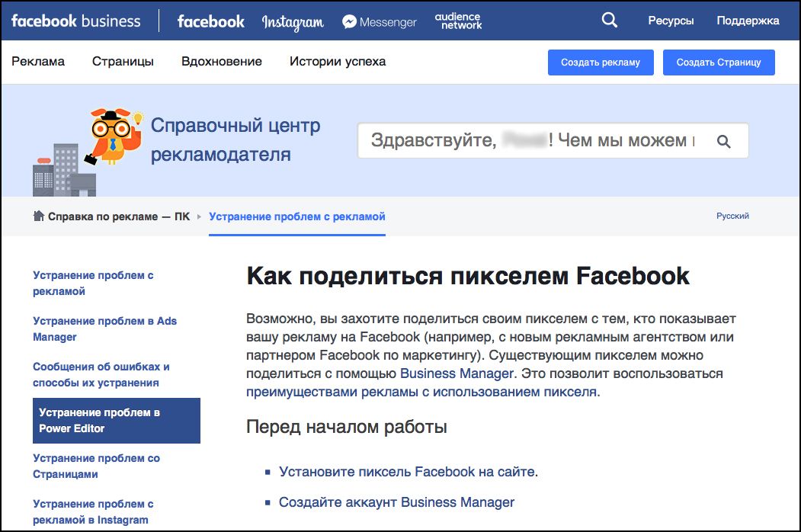Screen dimensions: 801x532
Task: Follow the Business Manager inline link
Action: [457, 373]
